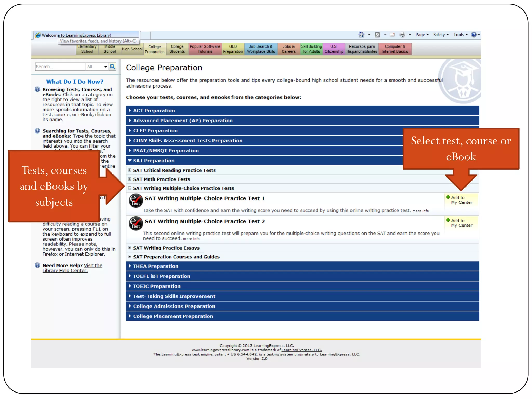Open the Safety menu dropdown
Image resolution: width=532 pixels, height=399 pixels.
(441, 35)
